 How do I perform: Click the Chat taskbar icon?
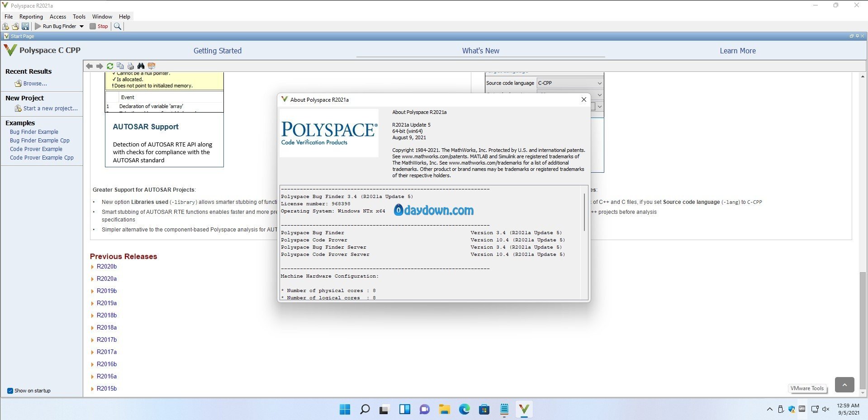tap(424, 409)
